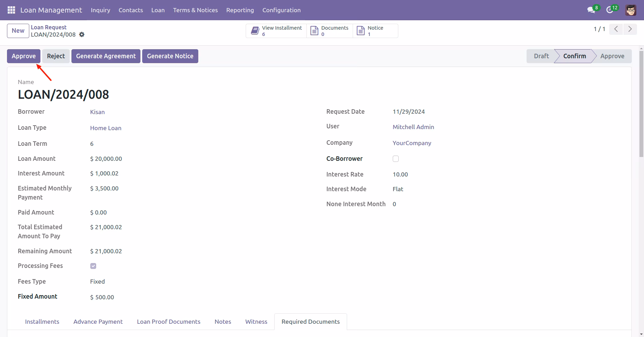Open the Inquiry menu

tap(100, 10)
